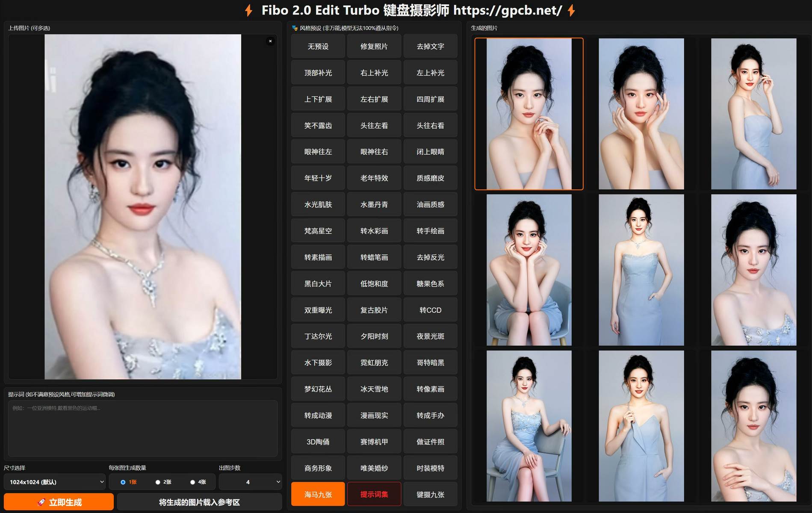Apply the 转素描画 preset
This screenshot has height=513, width=812.
click(318, 257)
